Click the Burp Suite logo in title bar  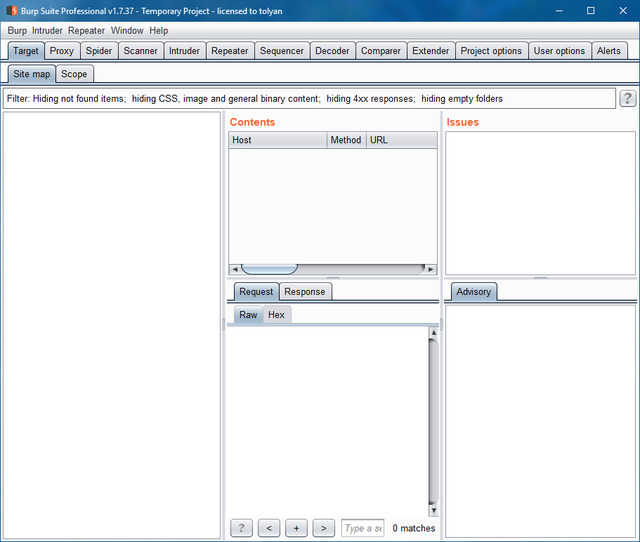click(x=11, y=10)
